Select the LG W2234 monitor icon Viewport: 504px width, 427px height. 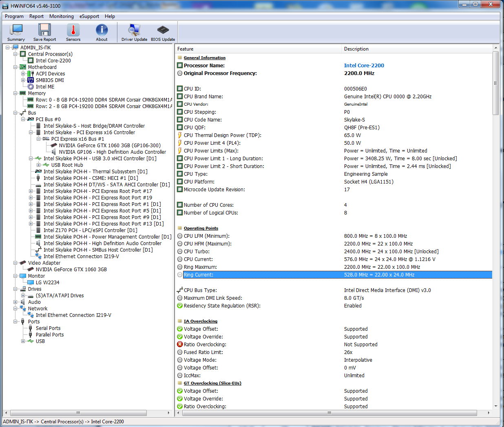coord(31,283)
